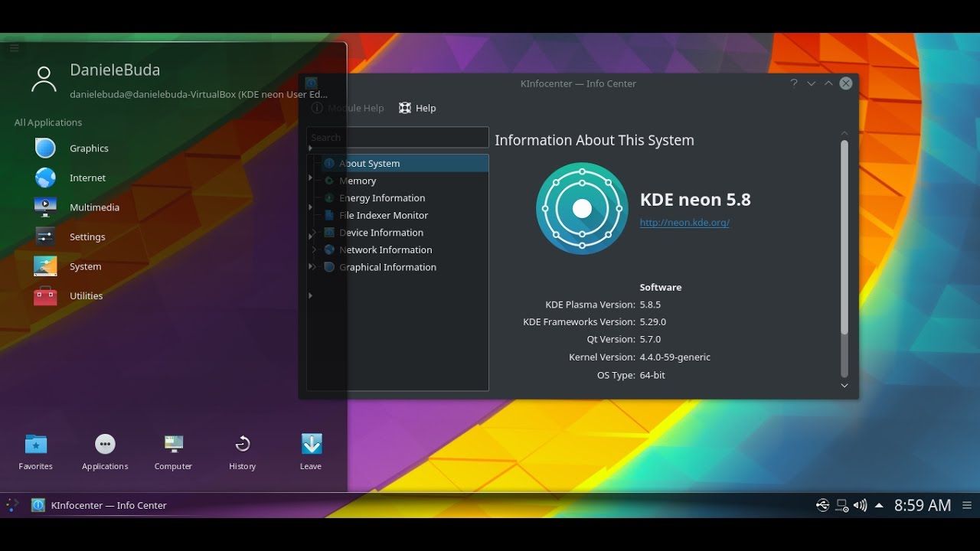Click the Computer icon in the launcher
Image resolution: width=980 pixels, height=551 pixels.
[x=172, y=444]
